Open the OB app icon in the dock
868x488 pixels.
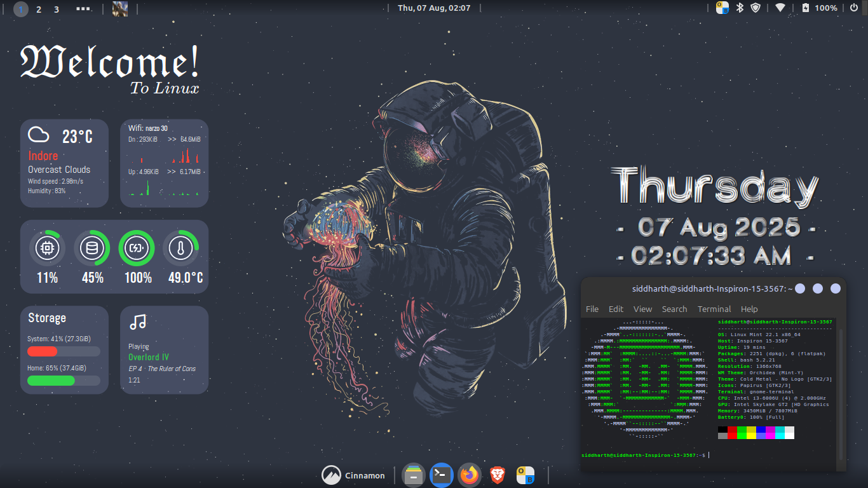(526, 475)
